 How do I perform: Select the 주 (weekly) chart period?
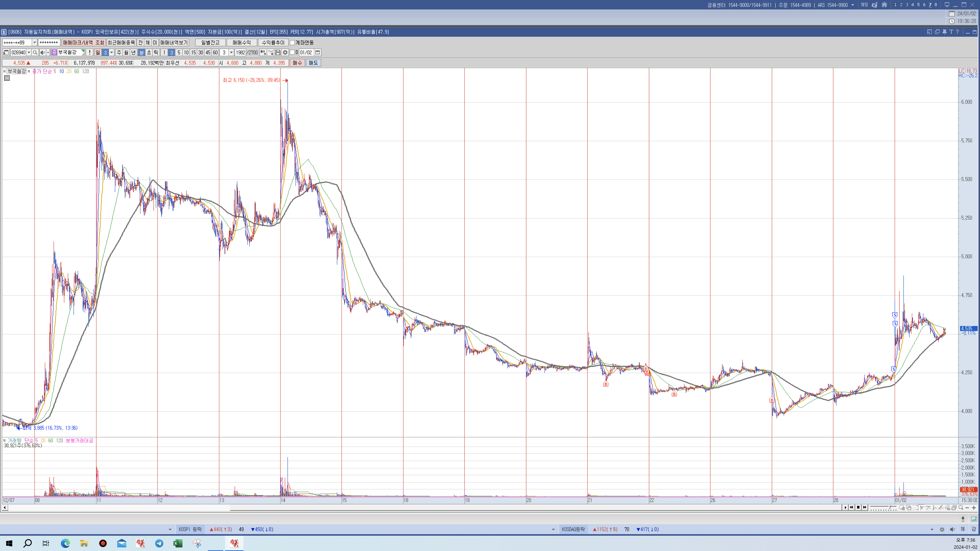tap(119, 52)
